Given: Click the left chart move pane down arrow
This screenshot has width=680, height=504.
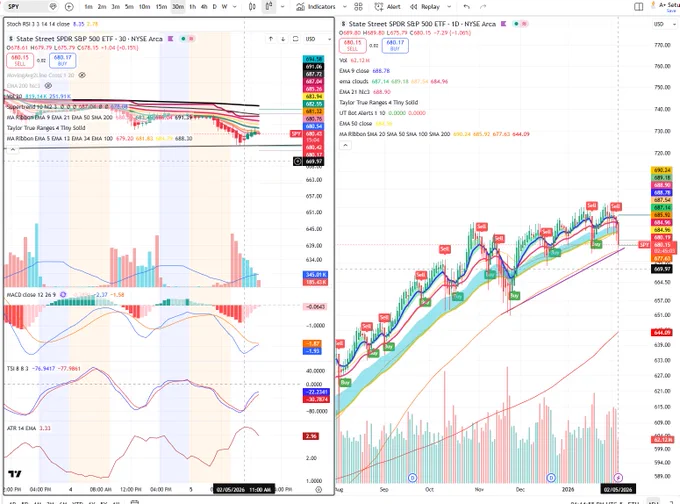Looking at the screenshot, I should click(x=283, y=39).
